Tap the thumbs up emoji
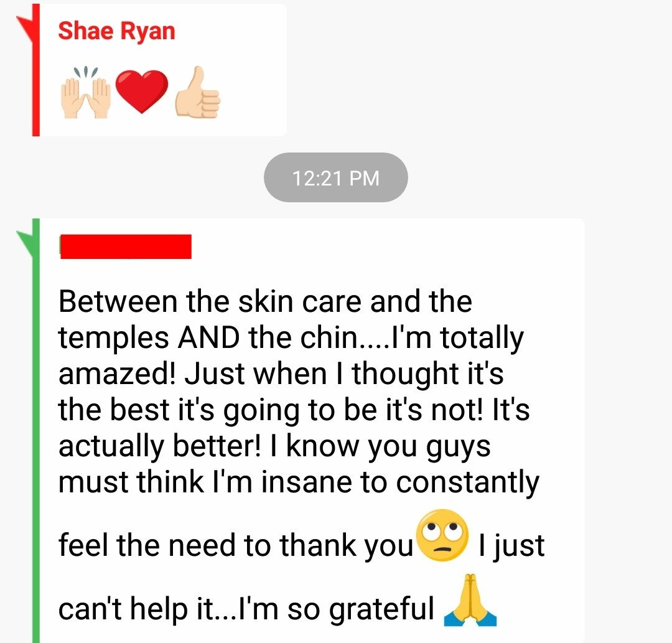This screenshot has height=643, width=672. point(198,92)
